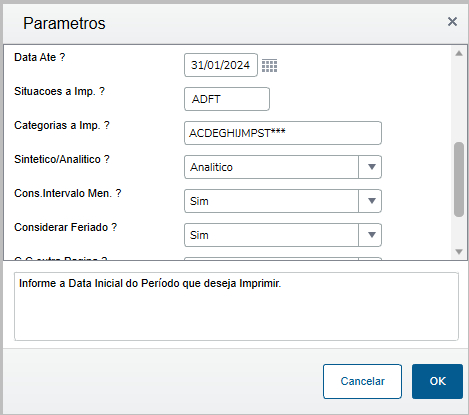
Task: Expand the Sintetico/Analitico dropdown arrow
Action: pos(371,167)
